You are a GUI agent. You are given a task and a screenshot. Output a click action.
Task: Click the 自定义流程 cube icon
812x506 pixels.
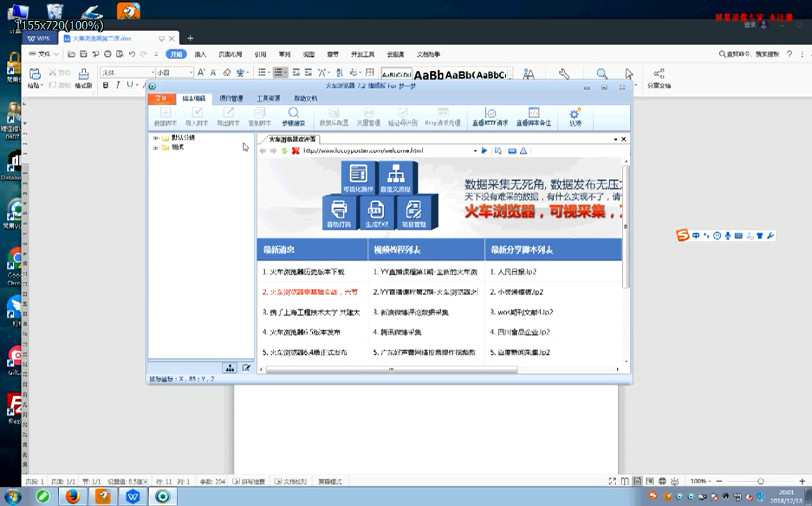click(397, 176)
